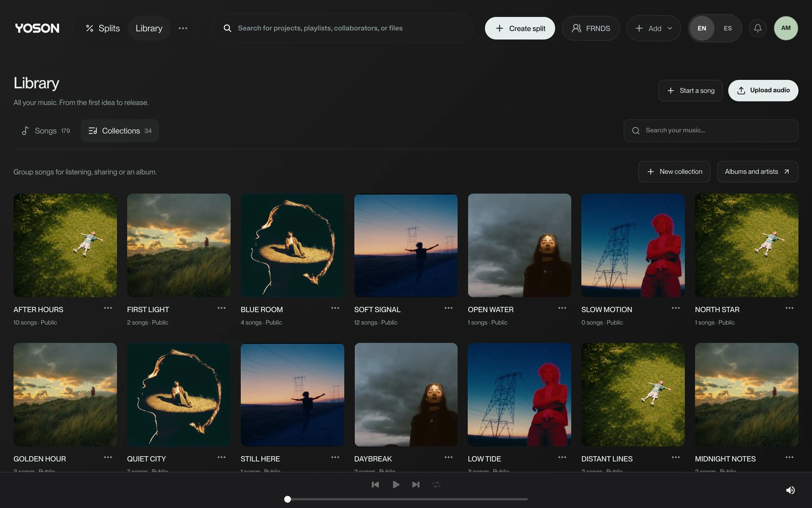Create a New collection
Viewport: 812px width, 508px height.
point(674,172)
